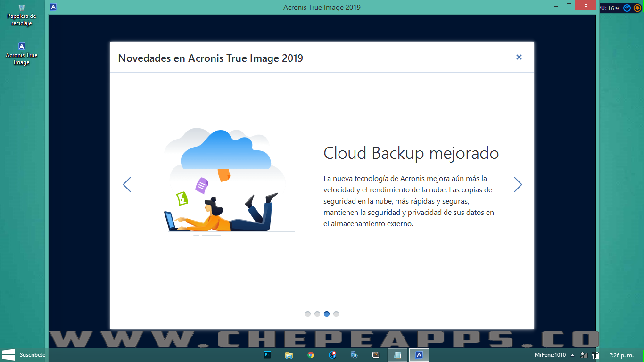
Task: Click the Suscribete taskbar label
Action: point(33,355)
